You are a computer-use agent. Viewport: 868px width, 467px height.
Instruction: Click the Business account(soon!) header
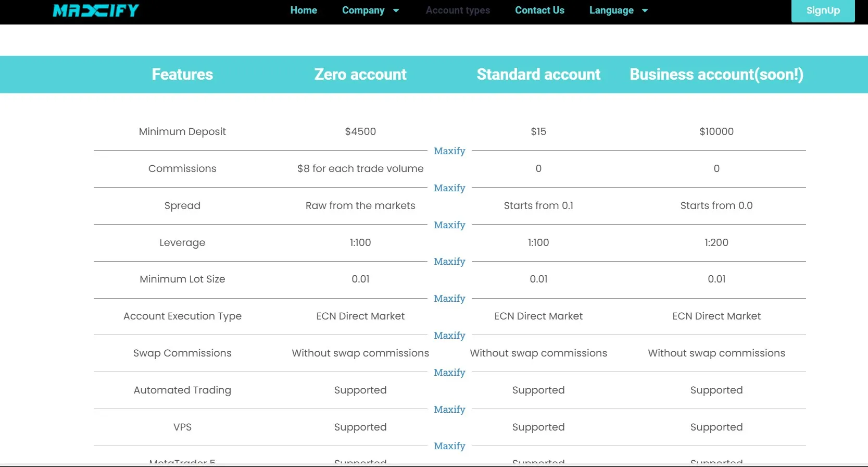[716, 75]
